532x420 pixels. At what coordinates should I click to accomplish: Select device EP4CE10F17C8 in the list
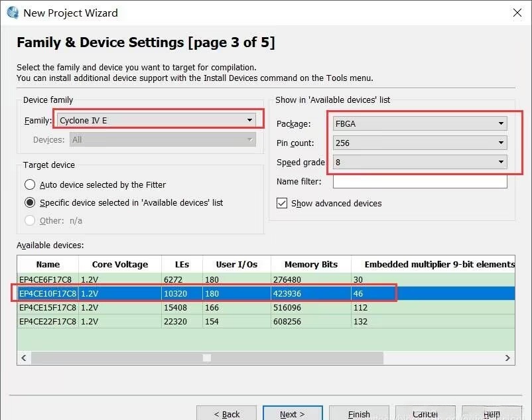[48, 293]
